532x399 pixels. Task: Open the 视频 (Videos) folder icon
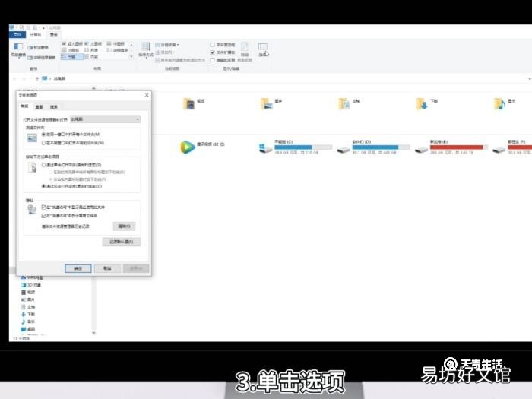click(189, 104)
